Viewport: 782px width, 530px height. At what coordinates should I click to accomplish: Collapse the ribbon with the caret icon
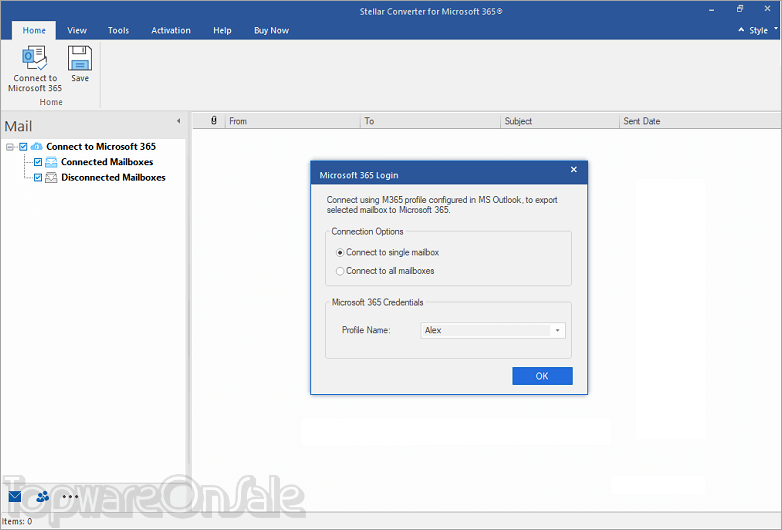741,30
